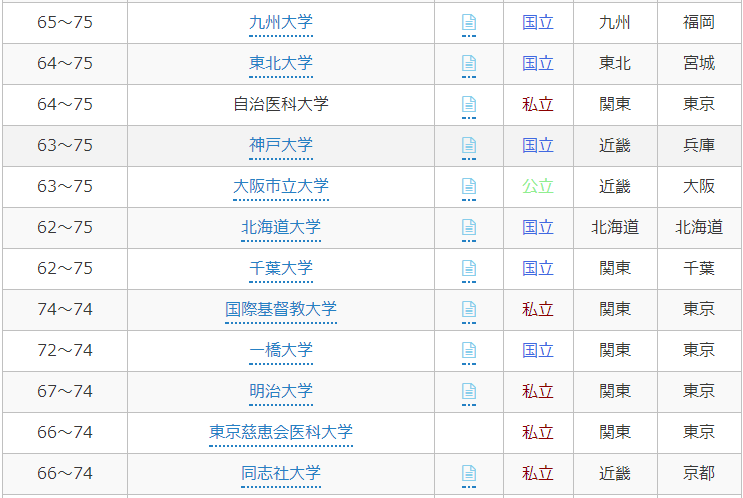Open the document icon for 神戸大学

pyautogui.click(x=468, y=145)
